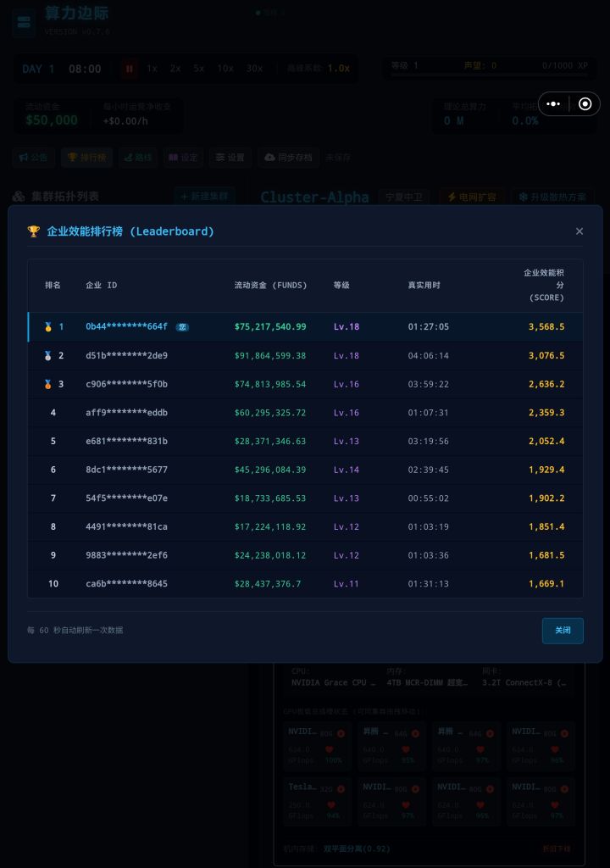
Task: Click the score 2,636.2
Action: pos(546,384)
